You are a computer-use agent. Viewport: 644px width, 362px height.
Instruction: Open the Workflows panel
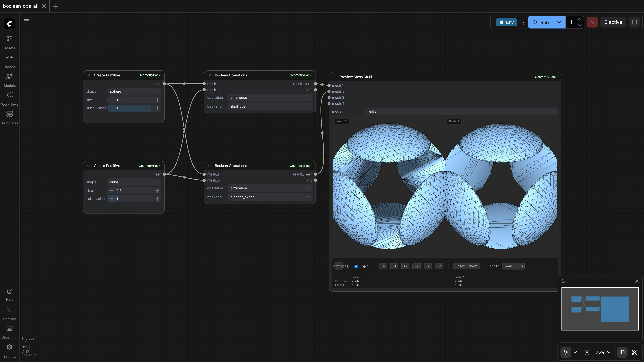tap(10, 99)
